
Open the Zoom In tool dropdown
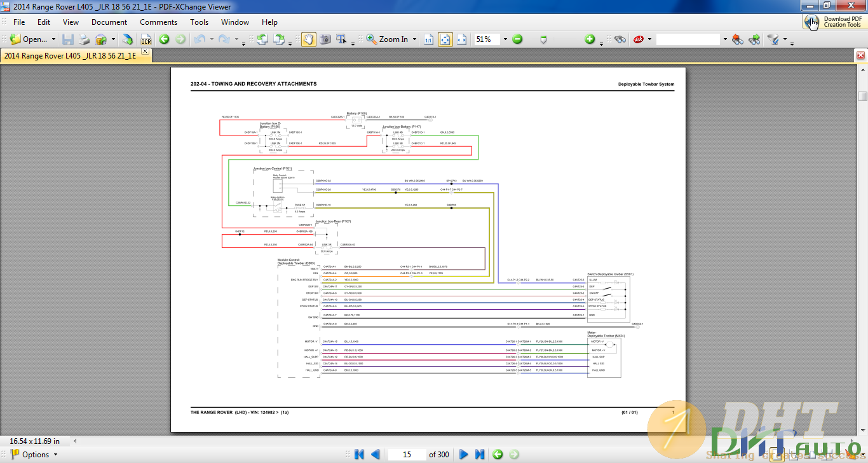(414, 39)
